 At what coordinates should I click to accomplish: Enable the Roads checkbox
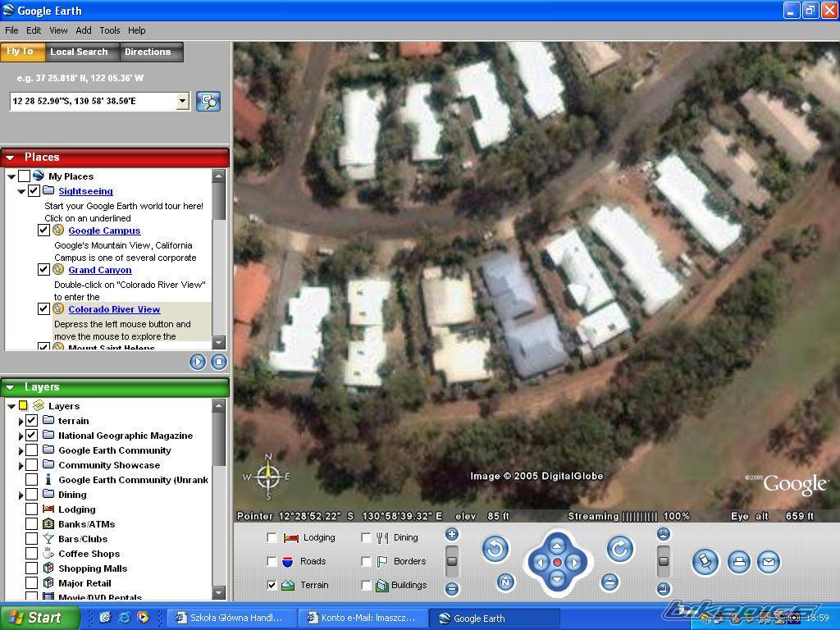tap(272, 561)
